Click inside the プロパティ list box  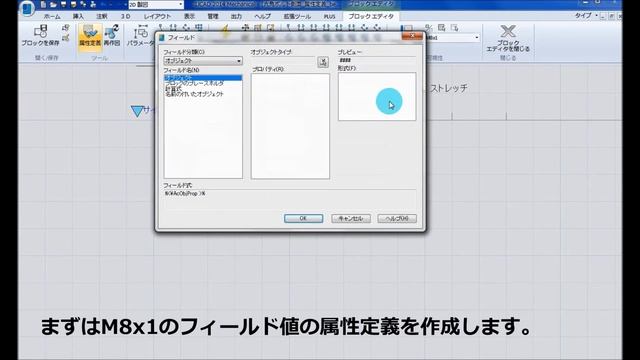click(290, 126)
